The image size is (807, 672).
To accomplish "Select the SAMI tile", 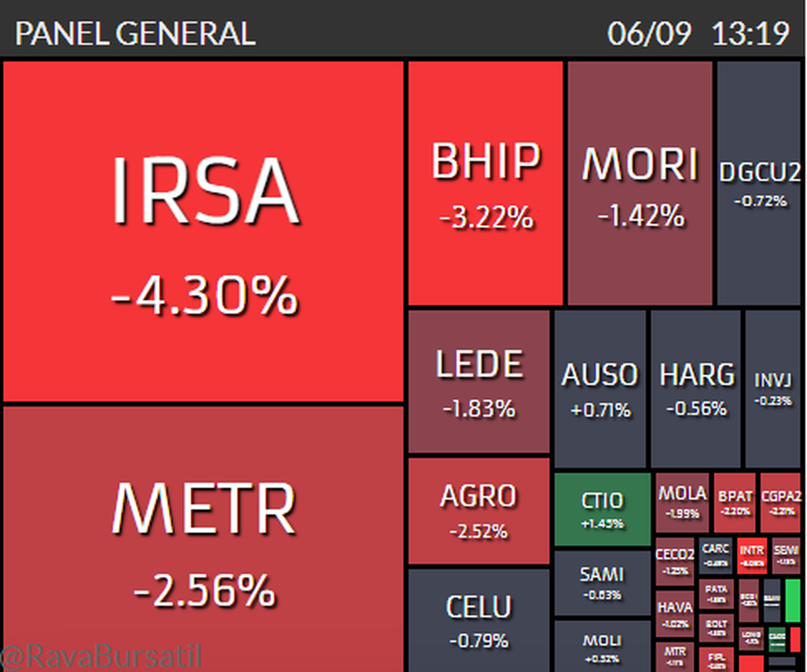I will click(x=602, y=583).
